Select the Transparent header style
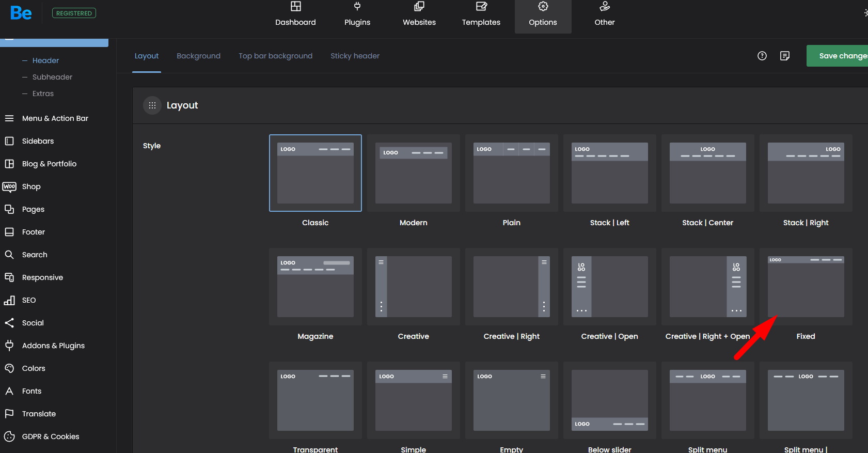868x453 pixels. click(315, 400)
